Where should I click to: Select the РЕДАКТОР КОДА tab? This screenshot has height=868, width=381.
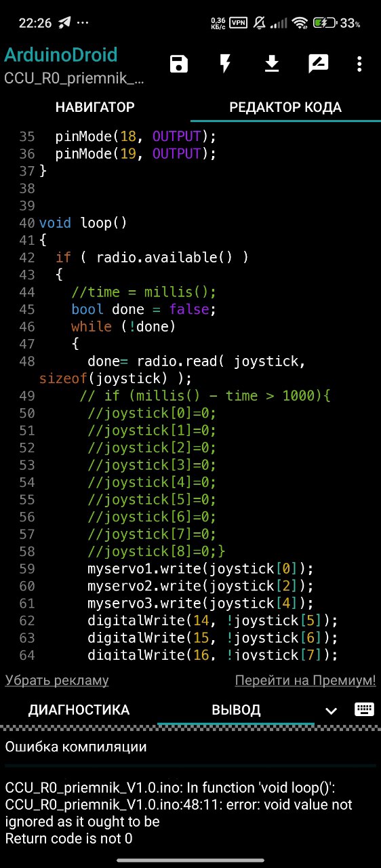pyautogui.click(x=285, y=107)
